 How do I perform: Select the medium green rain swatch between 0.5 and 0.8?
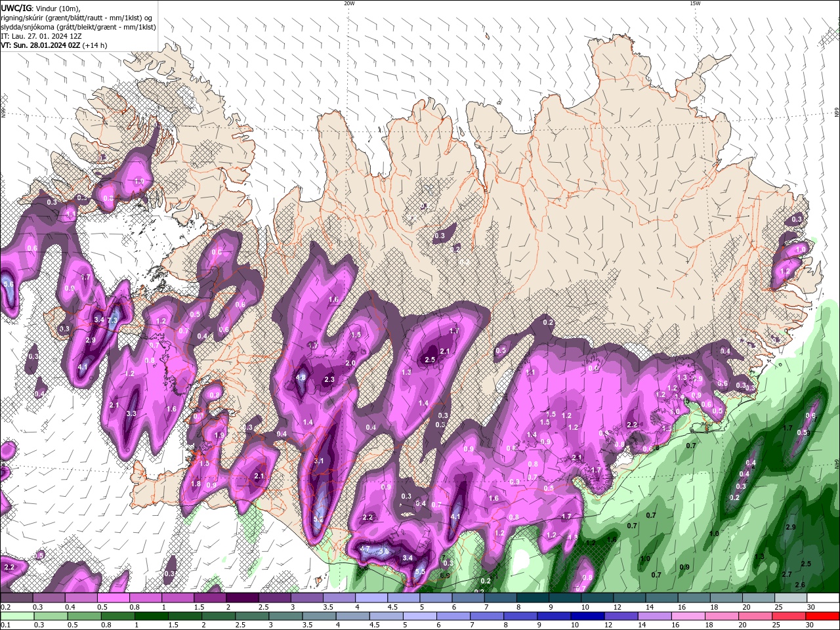pyautogui.click(x=84, y=616)
